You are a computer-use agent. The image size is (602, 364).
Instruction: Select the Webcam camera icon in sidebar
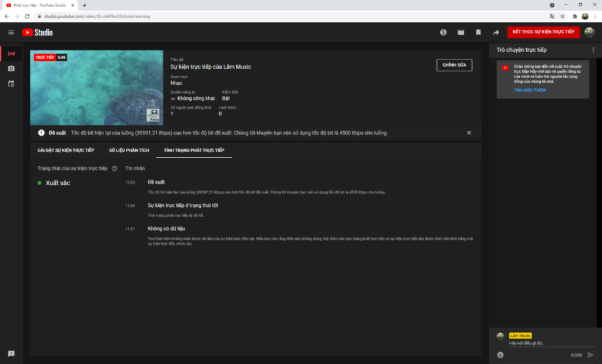click(x=11, y=69)
